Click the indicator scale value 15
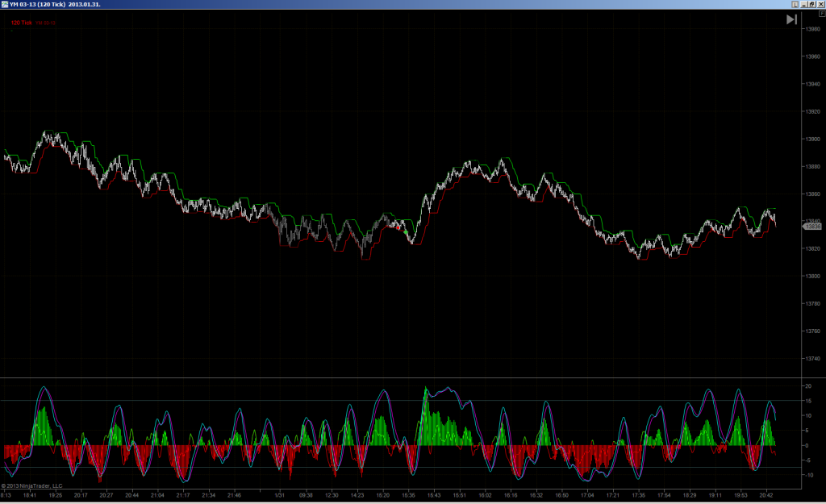Viewport: 826px width, 504px height. tap(808, 401)
